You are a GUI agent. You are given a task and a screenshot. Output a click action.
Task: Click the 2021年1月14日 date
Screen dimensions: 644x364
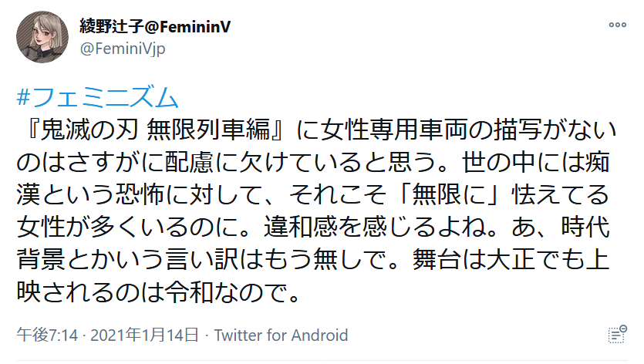click(144, 335)
